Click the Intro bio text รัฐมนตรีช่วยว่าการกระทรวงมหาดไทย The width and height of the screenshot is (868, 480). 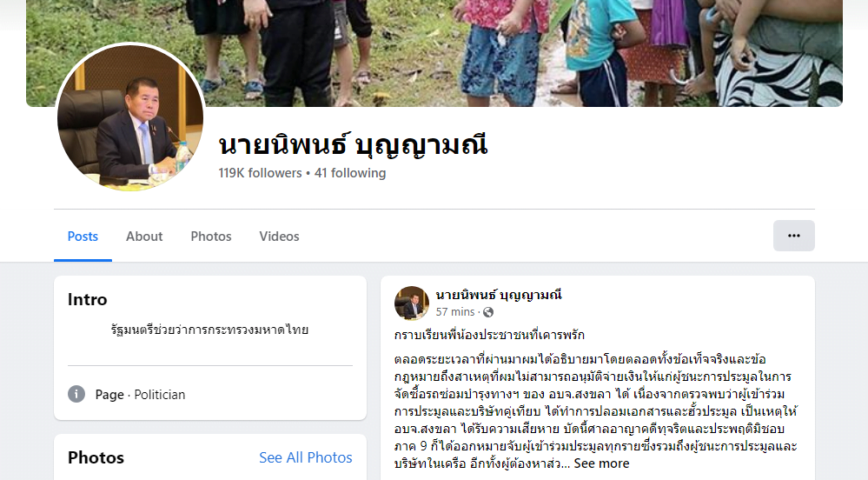click(x=209, y=330)
